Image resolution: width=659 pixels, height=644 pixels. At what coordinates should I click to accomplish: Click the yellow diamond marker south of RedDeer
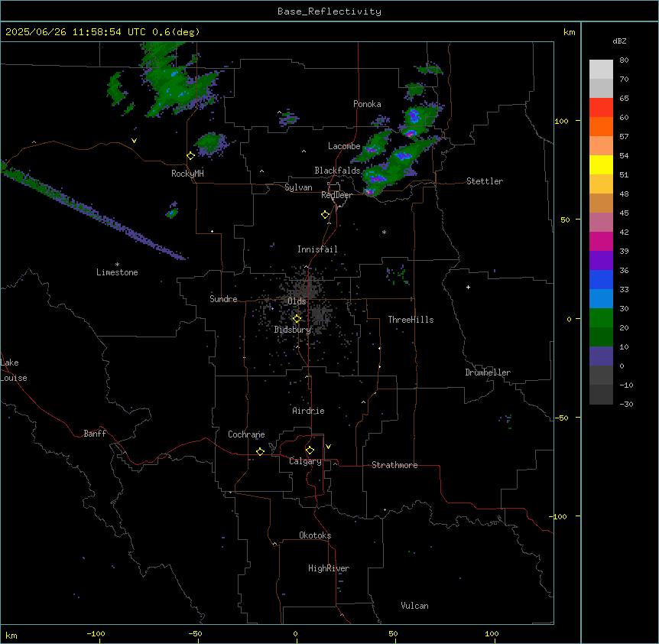[x=325, y=215]
